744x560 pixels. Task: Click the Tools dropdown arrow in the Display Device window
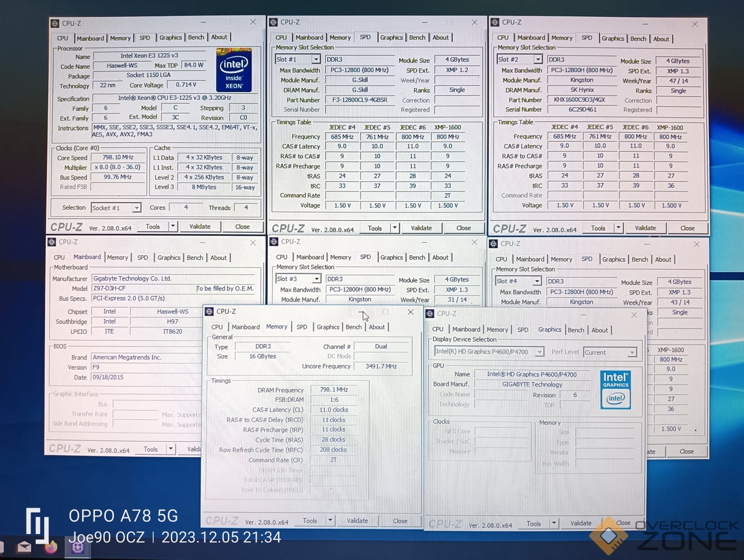(x=554, y=523)
